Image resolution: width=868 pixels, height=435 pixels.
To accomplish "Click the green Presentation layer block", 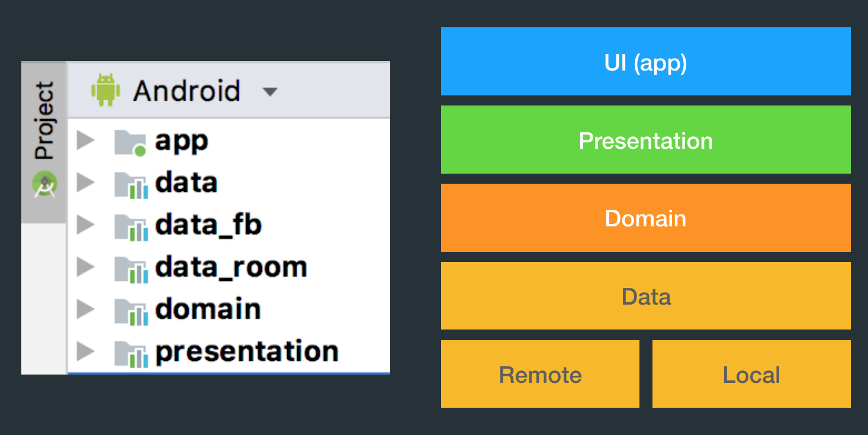I will click(645, 139).
